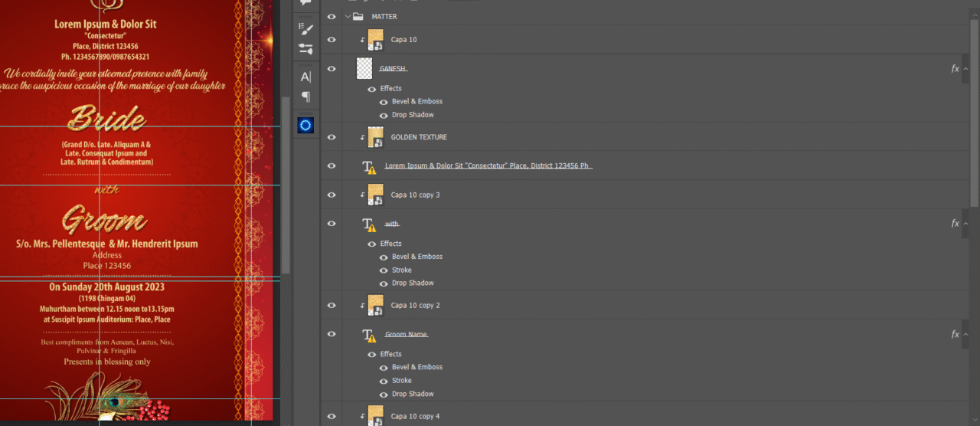This screenshot has height=426, width=980.
Task: Hide the GOLDEN TEXTURE layer
Action: [x=332, y=137]
